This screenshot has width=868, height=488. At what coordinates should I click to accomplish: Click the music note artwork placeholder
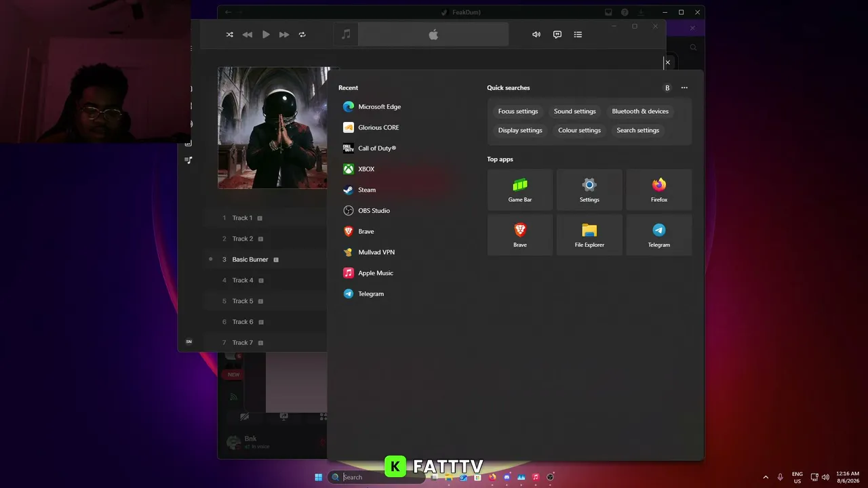click(x=346, y=35)
